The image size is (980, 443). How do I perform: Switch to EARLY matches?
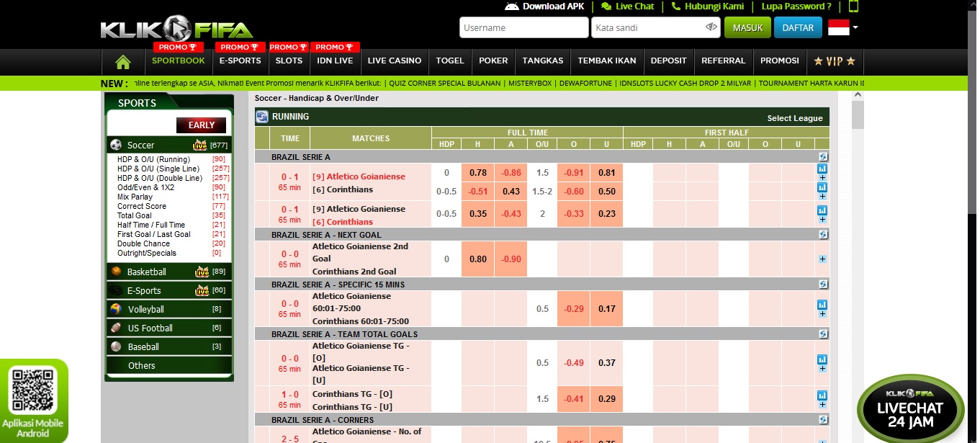pos(202,125)
